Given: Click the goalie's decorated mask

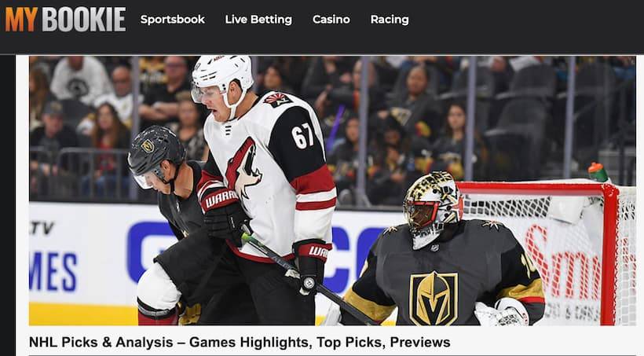Looking at the screenshot, I should [x=432, y=209].
